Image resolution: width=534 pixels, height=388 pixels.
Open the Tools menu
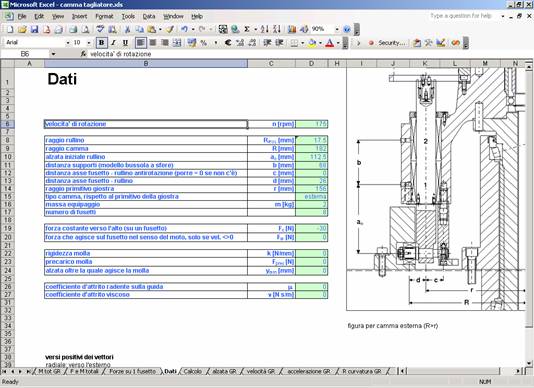point(128,16)
